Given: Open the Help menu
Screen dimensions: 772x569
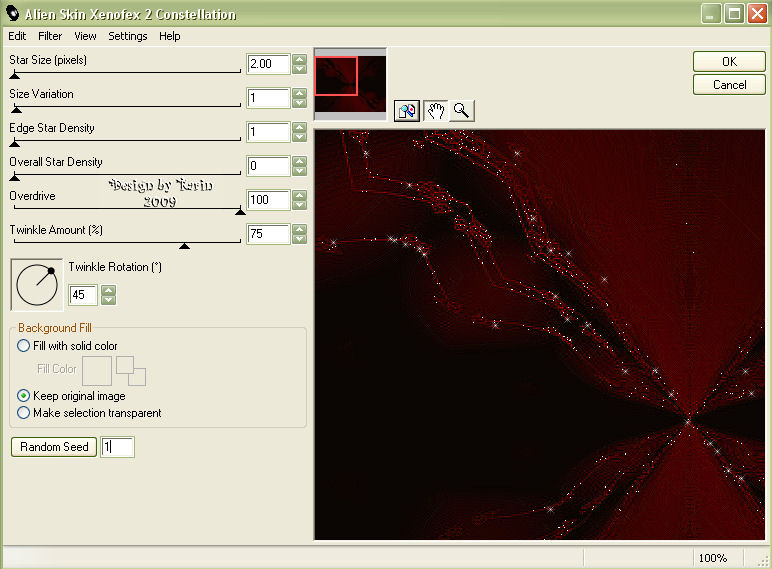Looking at the screenshot, I should point(169,36).
